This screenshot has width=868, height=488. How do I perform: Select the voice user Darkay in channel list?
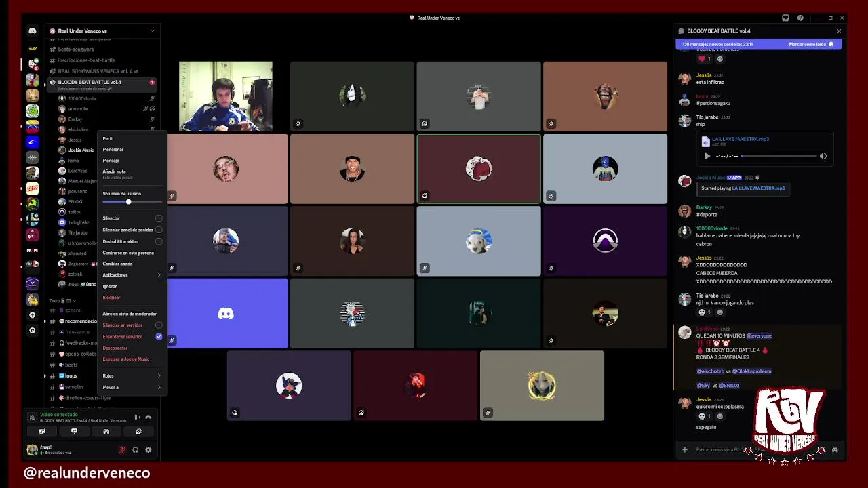click(75, 119)
